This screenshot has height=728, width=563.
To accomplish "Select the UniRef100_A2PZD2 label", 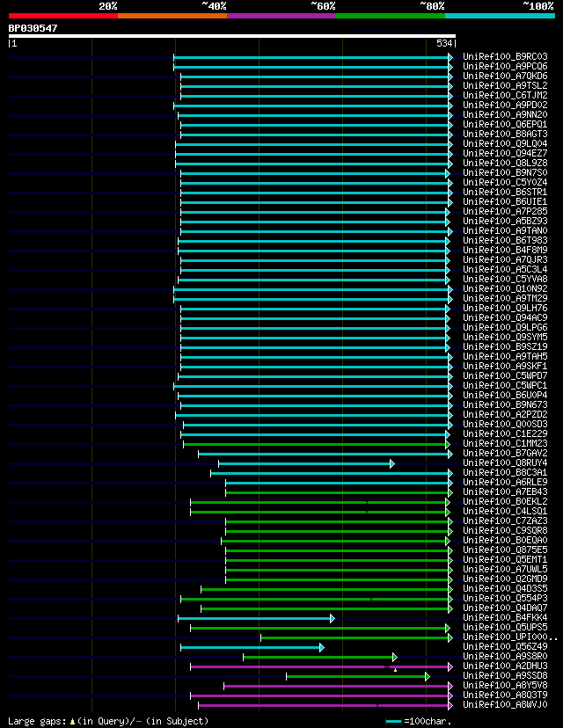I will [505, 414].
